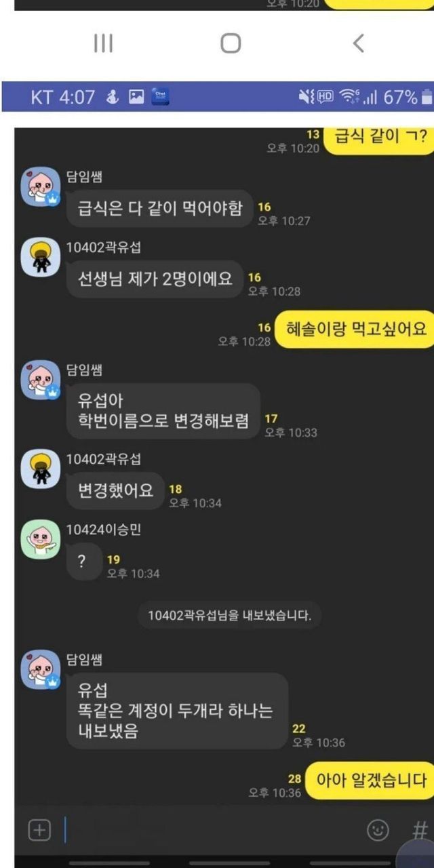The height and width of the screenshot is (868, 434).
Task: Tap the 내보냈습니다 system notice
Action: pyautogui.click(x=230, y=616)
